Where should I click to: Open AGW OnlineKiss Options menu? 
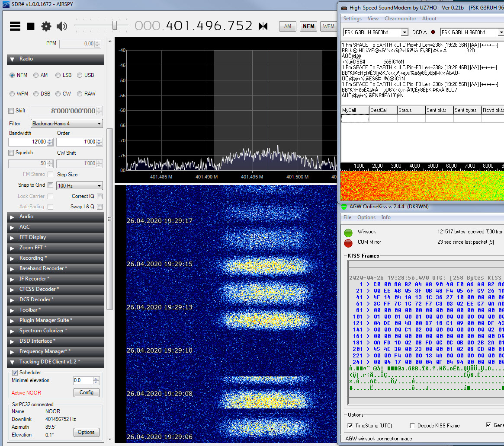tap(366, 217)
